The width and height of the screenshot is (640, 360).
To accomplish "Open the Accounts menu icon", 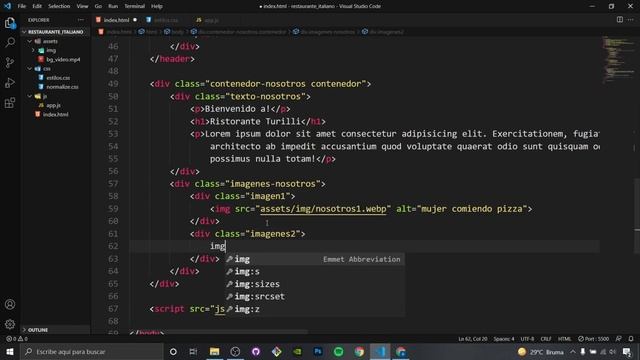I will [10, 304].
